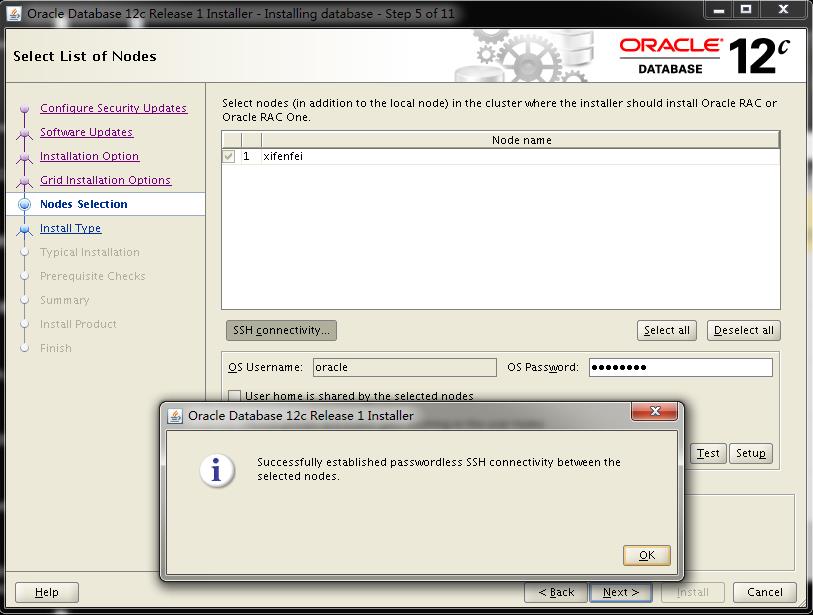Screen dimensions: 813x615
Task: Click the Java icon in main window title
Action: 14,13
